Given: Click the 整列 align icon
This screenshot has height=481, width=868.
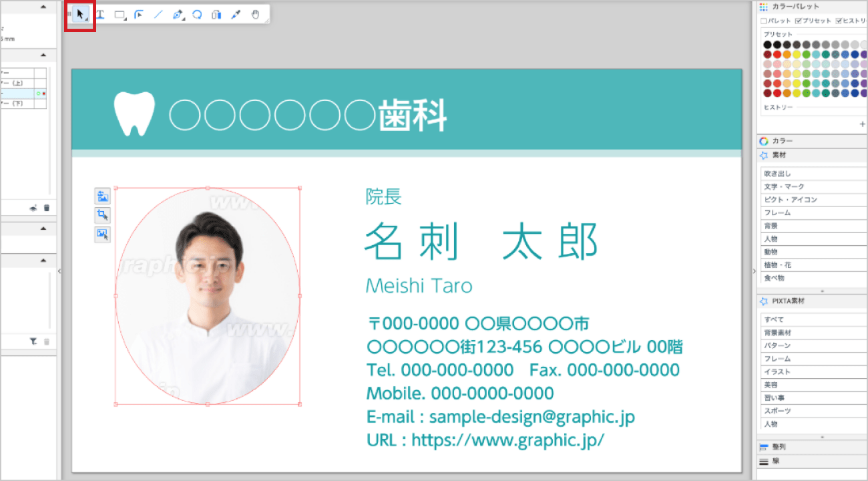Looking at the screenshot, I should [x=764, y=447].
